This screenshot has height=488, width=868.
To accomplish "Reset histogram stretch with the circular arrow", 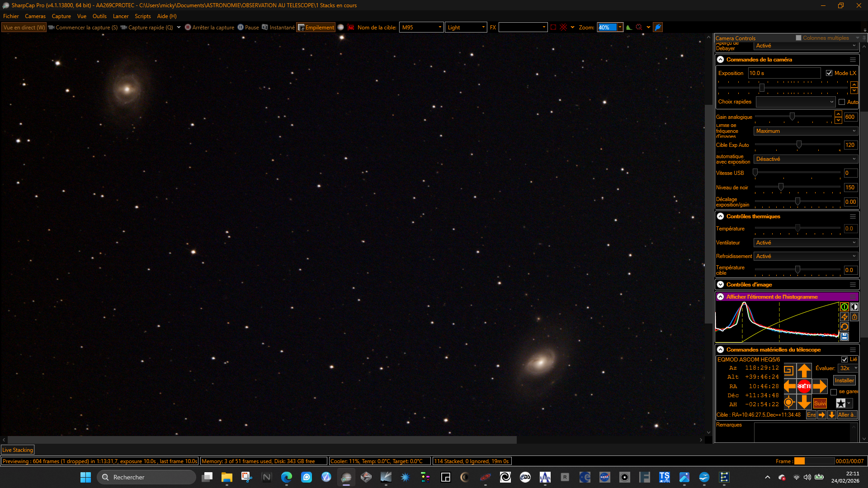I will click(844, 327).
